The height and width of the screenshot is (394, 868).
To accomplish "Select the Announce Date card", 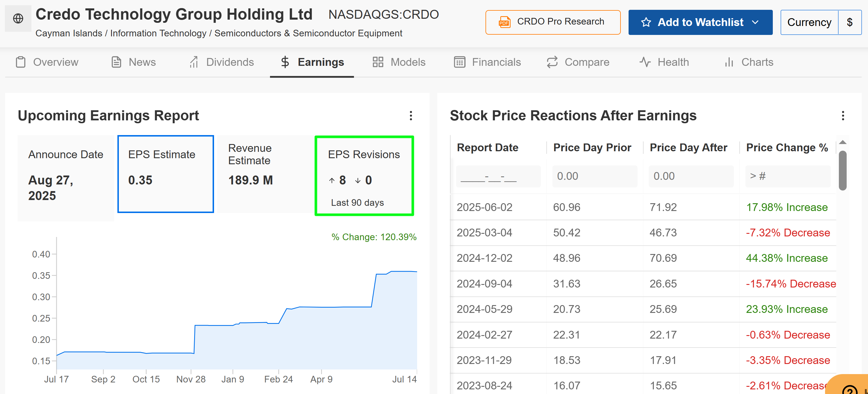I will 66,178.
